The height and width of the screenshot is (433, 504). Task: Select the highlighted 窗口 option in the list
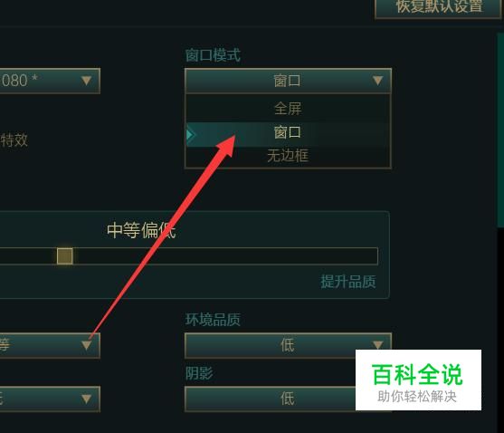[x=288, y=133]
